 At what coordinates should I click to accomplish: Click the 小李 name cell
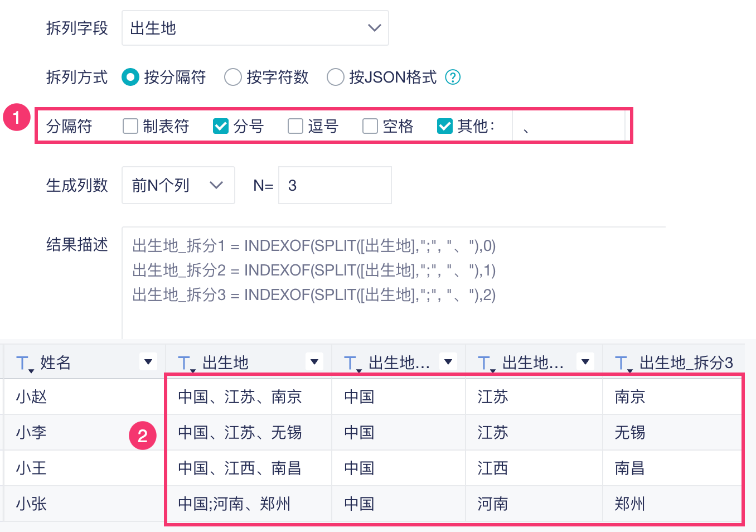tap(84, 433)
